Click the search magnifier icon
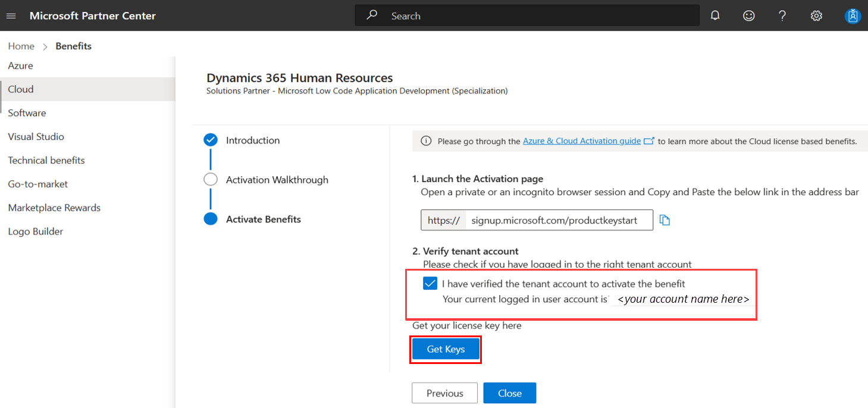Image resolution: width=868 pixels, height=408 pixels. (372, 15)
